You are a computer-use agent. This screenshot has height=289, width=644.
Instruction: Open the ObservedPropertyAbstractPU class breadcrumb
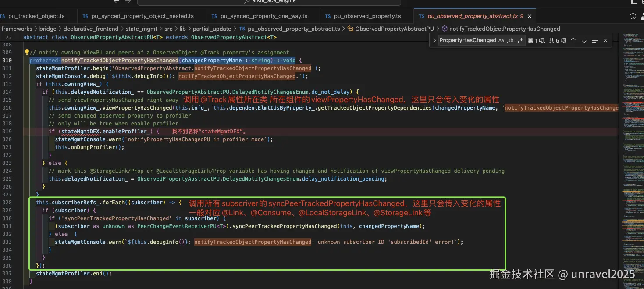391,29
